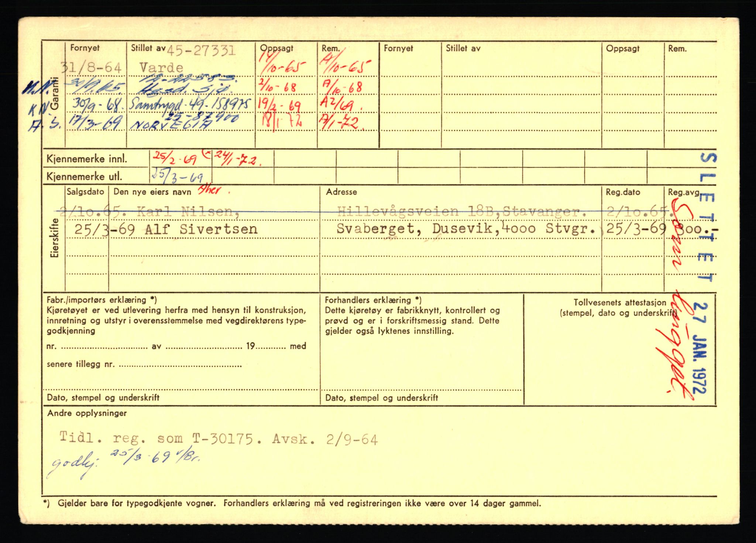Click the Den nye eiers navn header
The height and width of the screenshot is (543, 756).
(152, 192)
